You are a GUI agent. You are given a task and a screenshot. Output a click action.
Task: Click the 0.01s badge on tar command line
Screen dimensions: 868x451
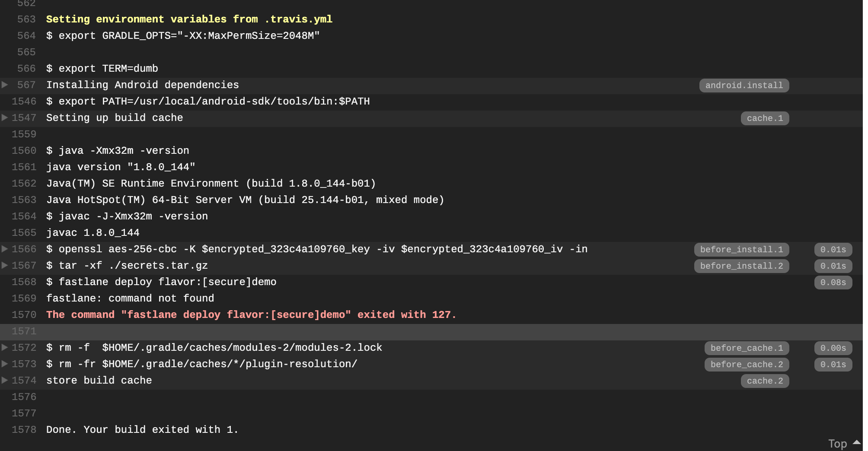[x=833, y=266]
